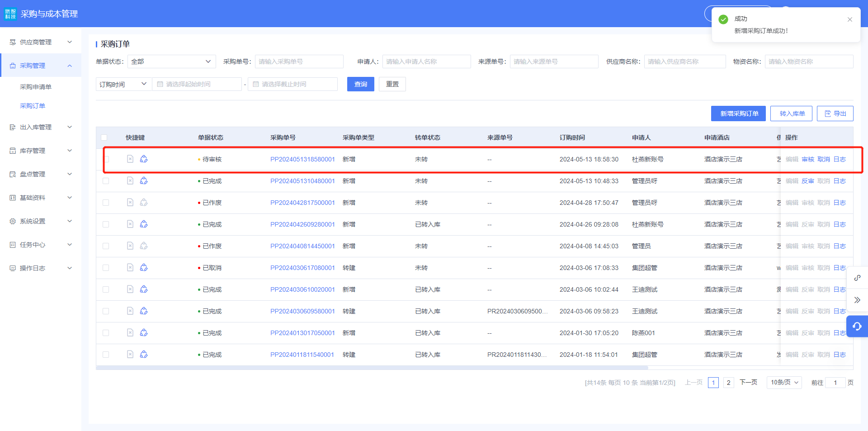Open the headset customer-service floating button
Viewport: 868px width, 431px height.
[857, 326]
